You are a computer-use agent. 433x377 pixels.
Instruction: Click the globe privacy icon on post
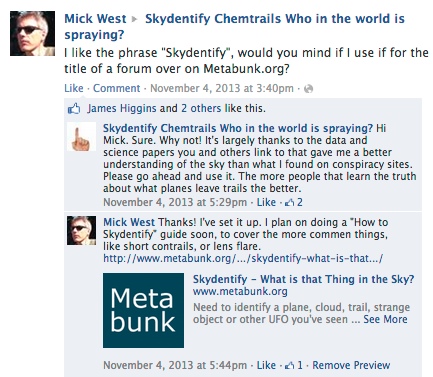(x=309, y=89)
